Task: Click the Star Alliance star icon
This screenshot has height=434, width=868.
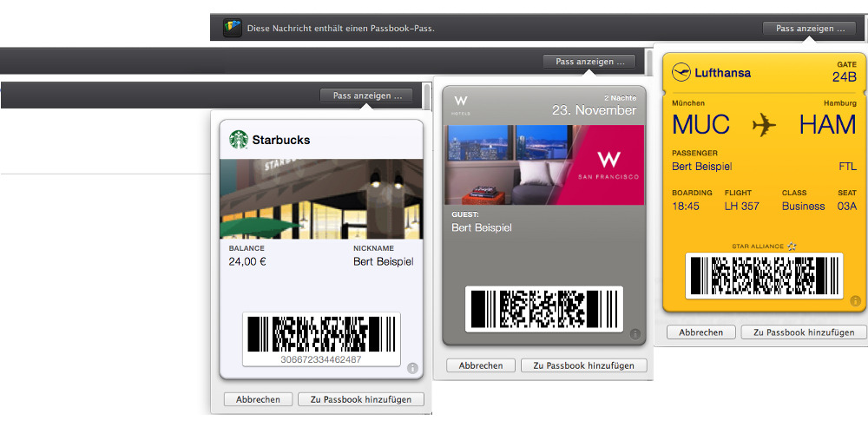Action: (x=792, y=247)
